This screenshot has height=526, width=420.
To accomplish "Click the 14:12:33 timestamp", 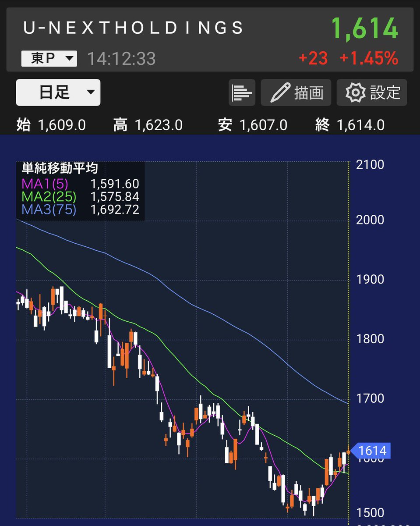I will click(121, 59).
